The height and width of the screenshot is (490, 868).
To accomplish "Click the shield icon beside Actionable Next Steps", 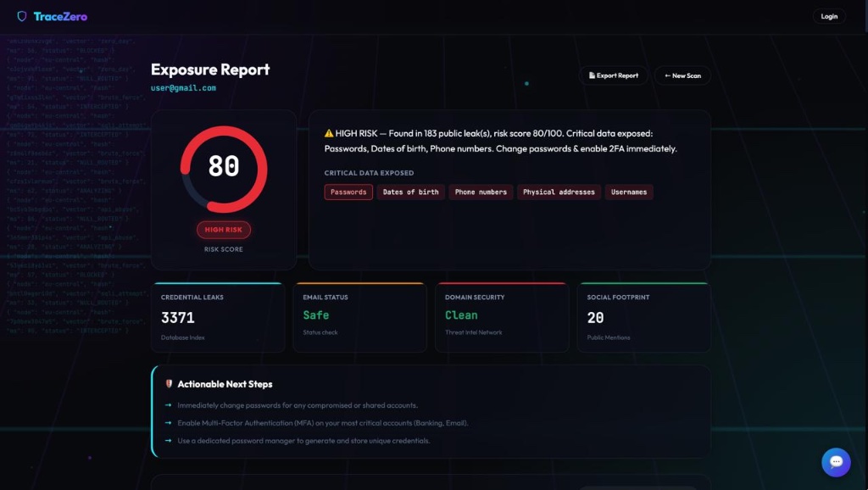I will click(x=169, y=384).
